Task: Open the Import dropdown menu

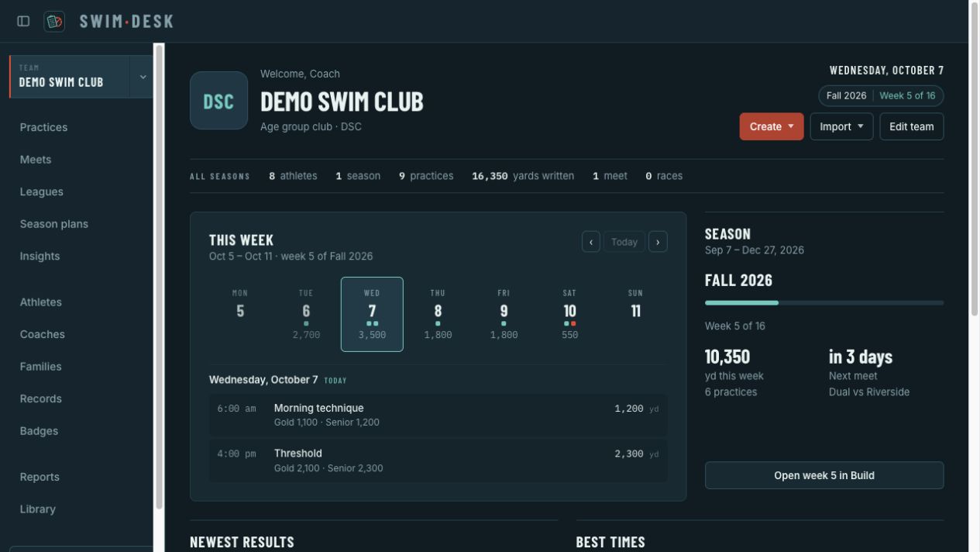Action: pos(841,126)
